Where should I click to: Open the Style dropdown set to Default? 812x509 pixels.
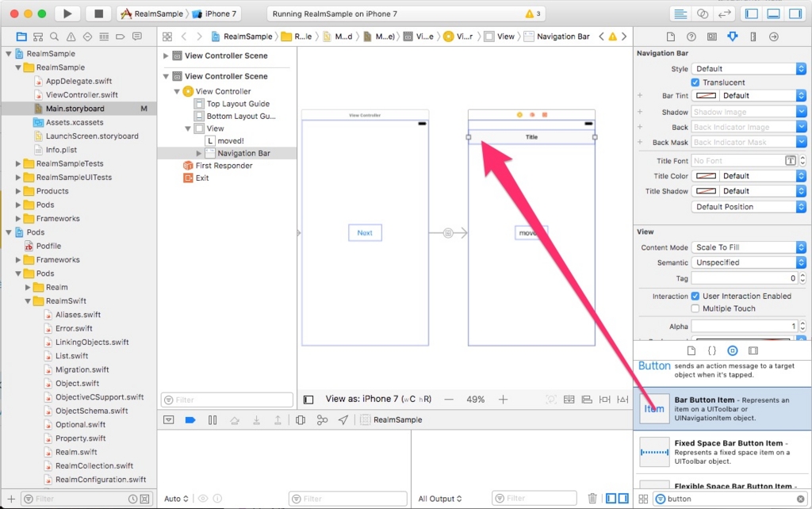point(749,69)
